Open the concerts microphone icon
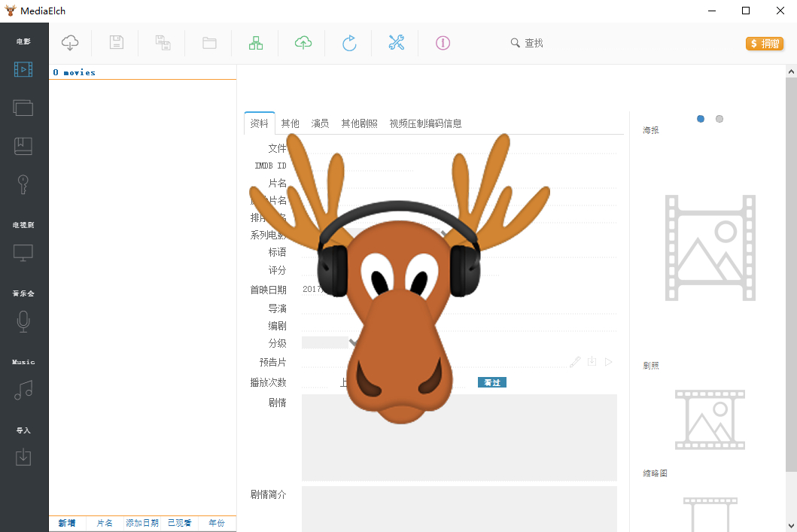This screenshot has height=532, width=797. (x=23, y=321)
